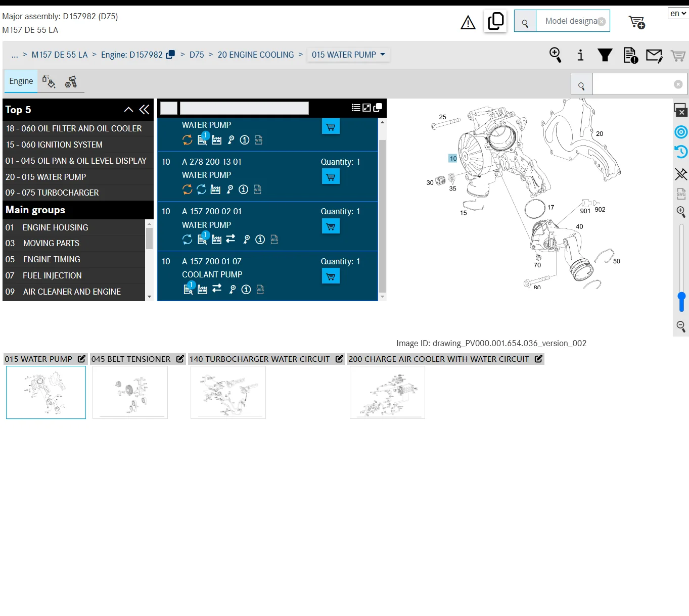Image resolution: width=689 pixels, height=616 pixels.
Task: Click the close image panel icon
Action: tap(680, 110)
